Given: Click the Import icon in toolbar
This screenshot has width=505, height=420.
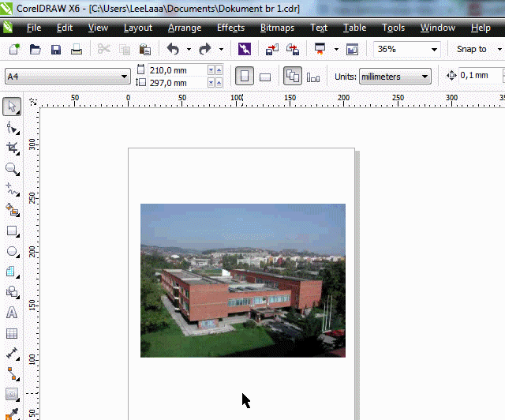Looking at the screenshot, I should pos(272,49).
